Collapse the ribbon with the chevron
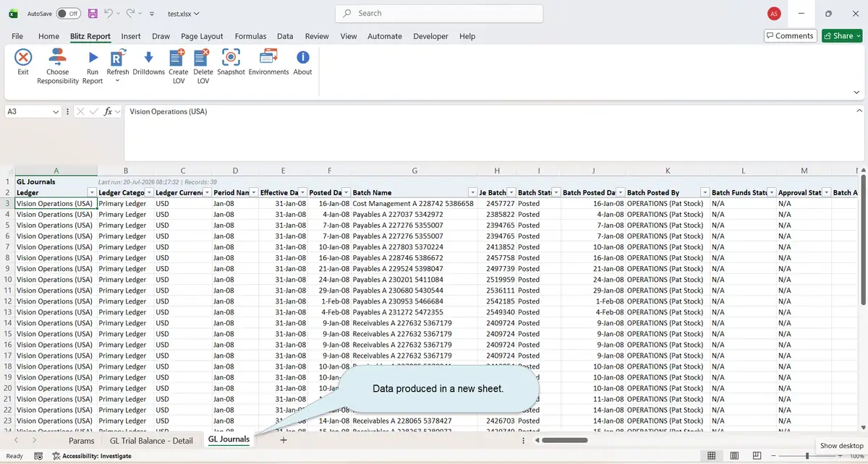The image size is (868, 464). pyautogui.click(x=856, y=93)
